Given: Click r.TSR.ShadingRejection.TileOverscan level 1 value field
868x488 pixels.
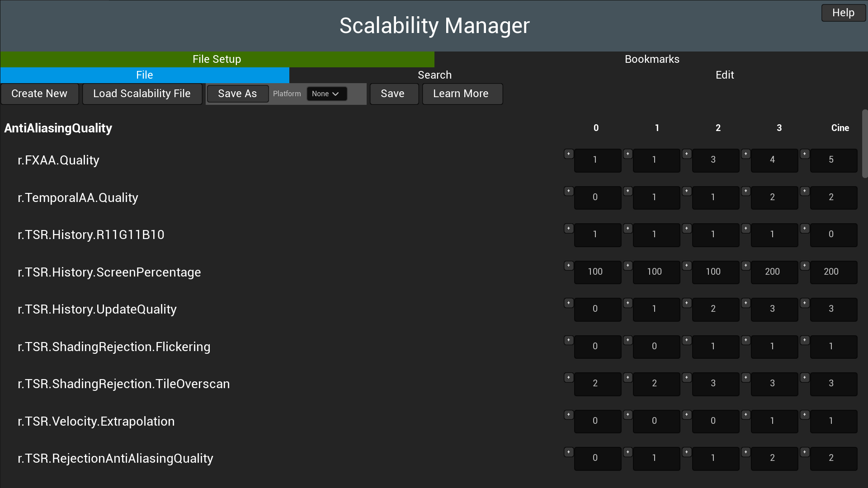Looking at the screenshot, I should coord(656,384).
